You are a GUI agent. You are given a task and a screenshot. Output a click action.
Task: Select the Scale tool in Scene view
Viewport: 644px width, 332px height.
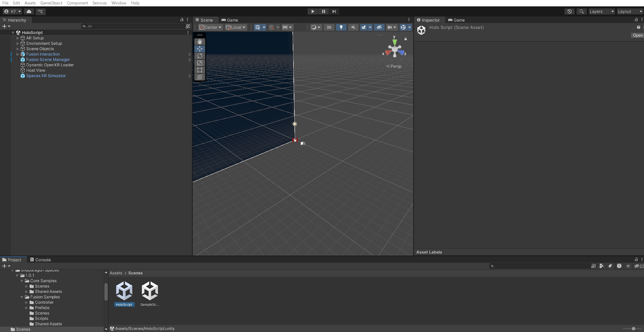[200, 63]
